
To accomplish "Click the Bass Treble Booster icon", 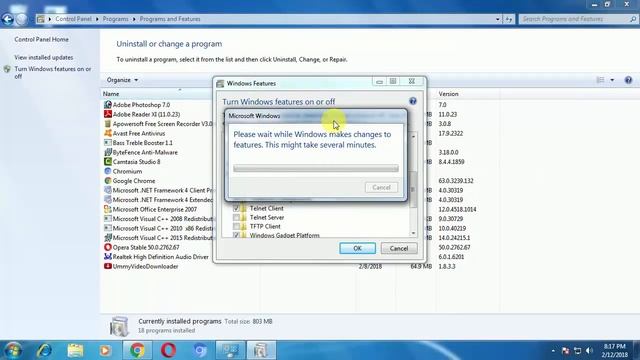I will (x=108, y=143).
